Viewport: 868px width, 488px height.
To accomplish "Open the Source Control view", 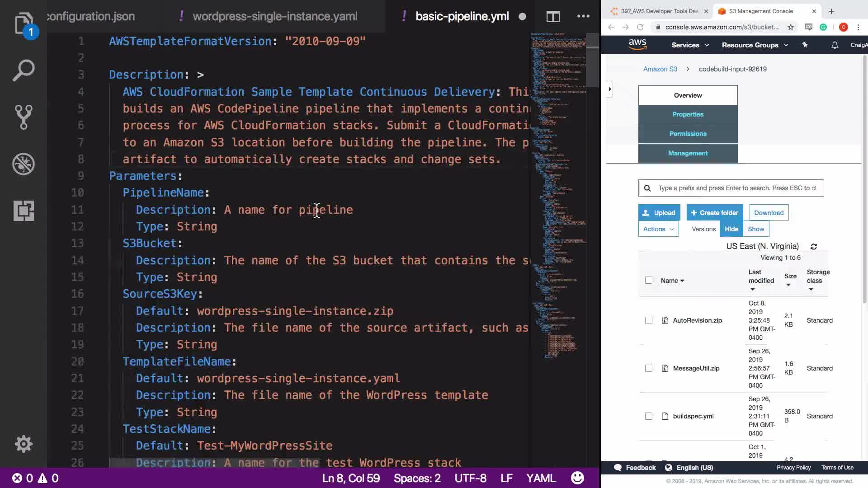I will coord(23,117).
